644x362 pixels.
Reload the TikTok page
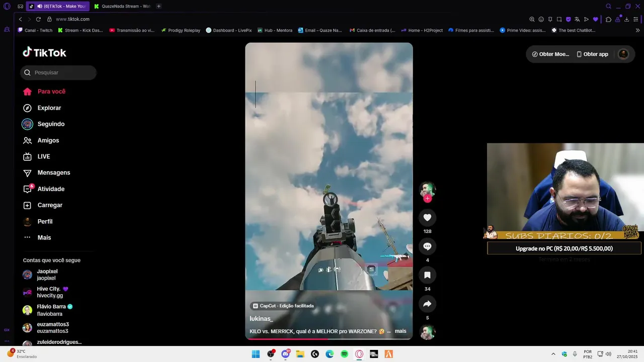pos(38,19)
